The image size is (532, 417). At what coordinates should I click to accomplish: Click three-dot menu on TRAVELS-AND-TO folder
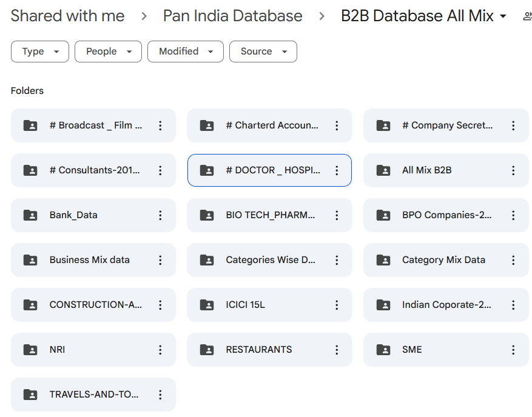pyautogui.click(x=160, y=395)
